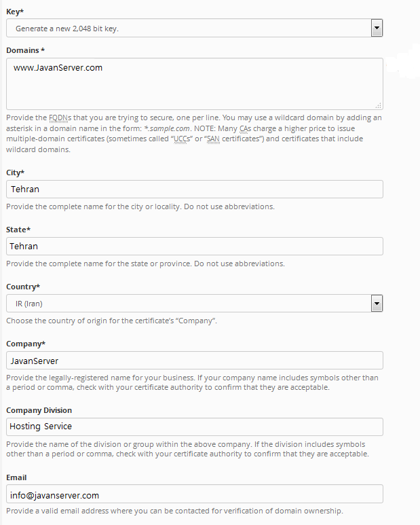
Task: Focus the City field containing Tehran
Action: [194, 189]
